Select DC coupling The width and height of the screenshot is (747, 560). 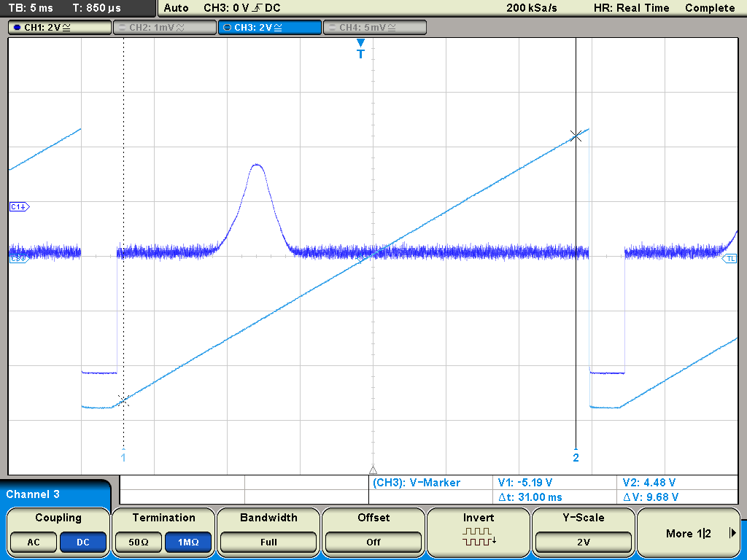[83, 542]
